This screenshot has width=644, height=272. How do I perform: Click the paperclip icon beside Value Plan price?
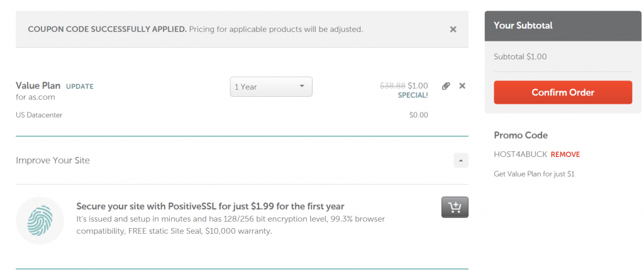446,86
